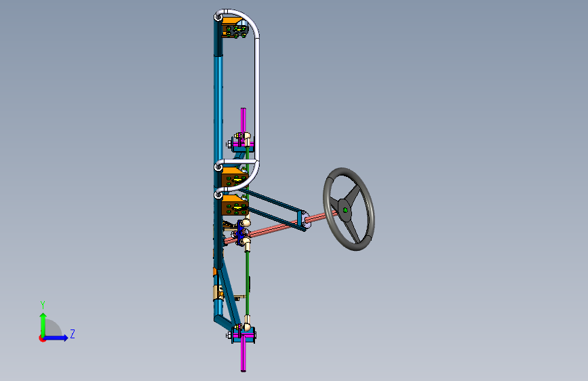Viewport: 588px width, 381px height.
Task: Click the Z axis label
Action: (73, 334)
